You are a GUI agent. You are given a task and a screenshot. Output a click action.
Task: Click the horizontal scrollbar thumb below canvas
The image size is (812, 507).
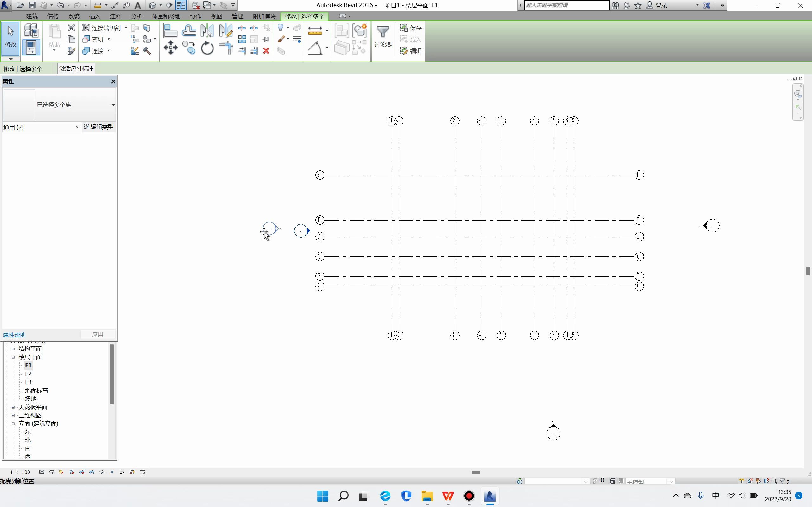475,472
